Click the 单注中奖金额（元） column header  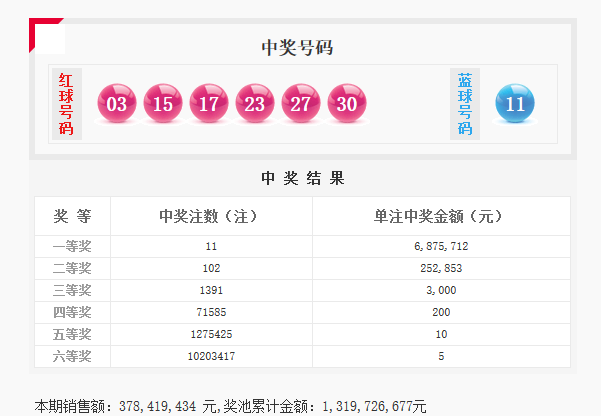click(439, 216)
